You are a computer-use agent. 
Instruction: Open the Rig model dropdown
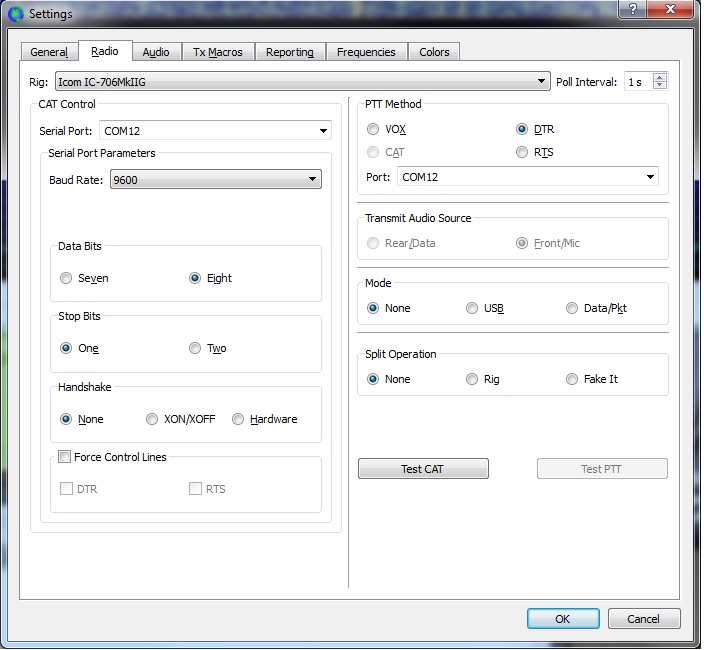542,82
